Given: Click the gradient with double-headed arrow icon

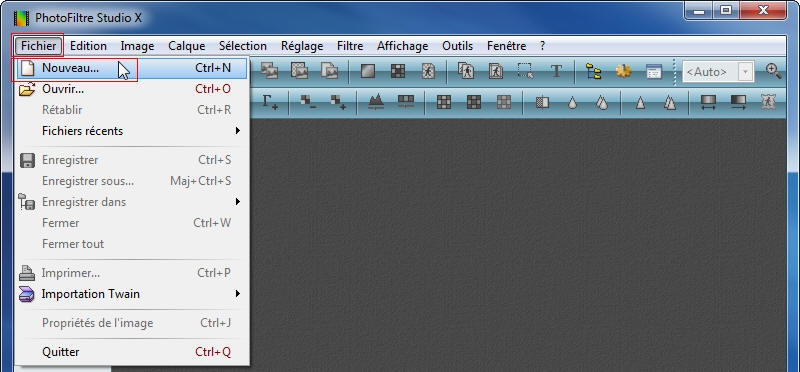Looking at the screenshot, I should click(708, 102).
